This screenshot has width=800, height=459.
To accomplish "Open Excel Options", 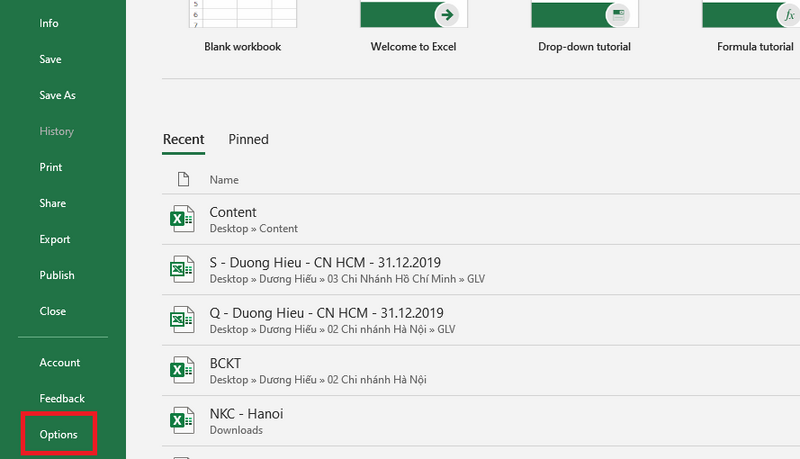I will point(59,435).
